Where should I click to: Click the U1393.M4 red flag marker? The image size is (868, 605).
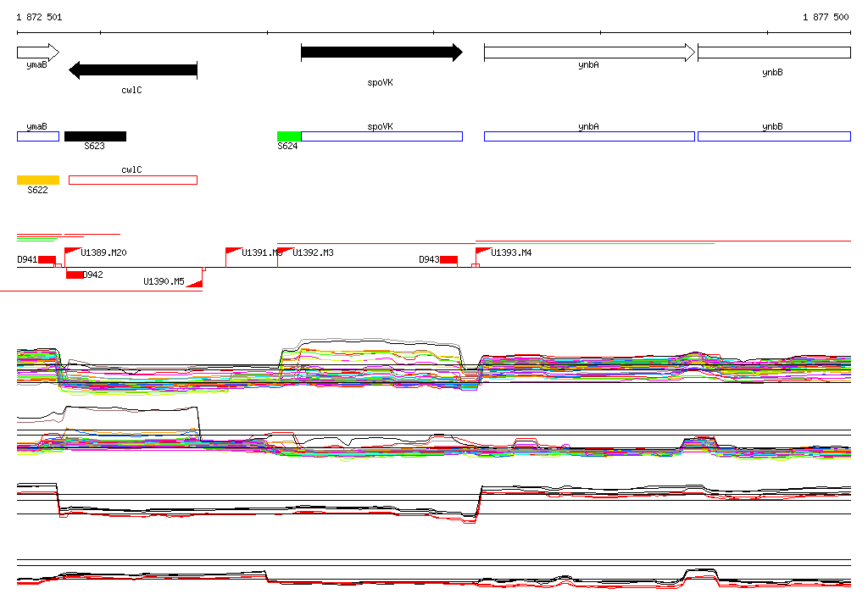click(x=483, y=252)
